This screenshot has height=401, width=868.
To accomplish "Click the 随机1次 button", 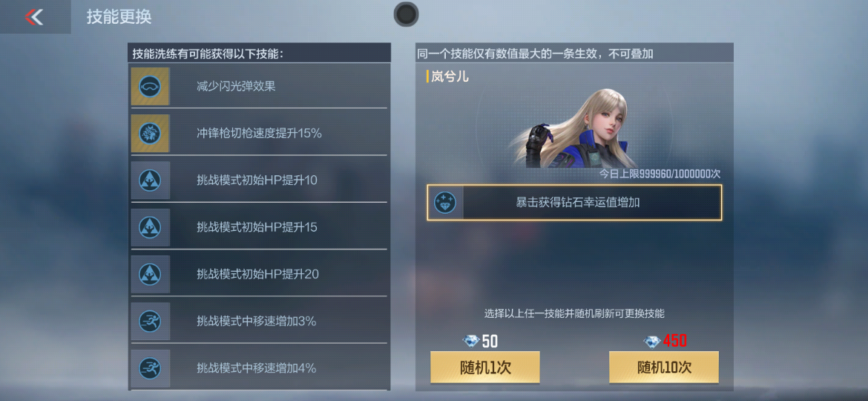I will tap(485, 368).
